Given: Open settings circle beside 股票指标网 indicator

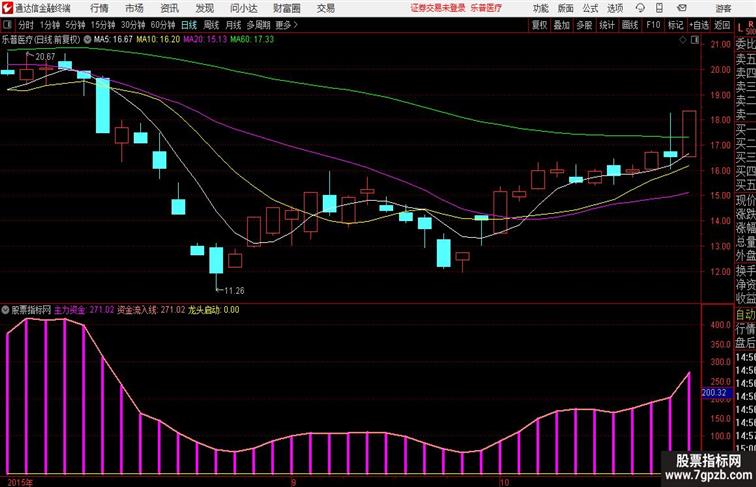Looking at the screenshot, I should tap(5, 310).
